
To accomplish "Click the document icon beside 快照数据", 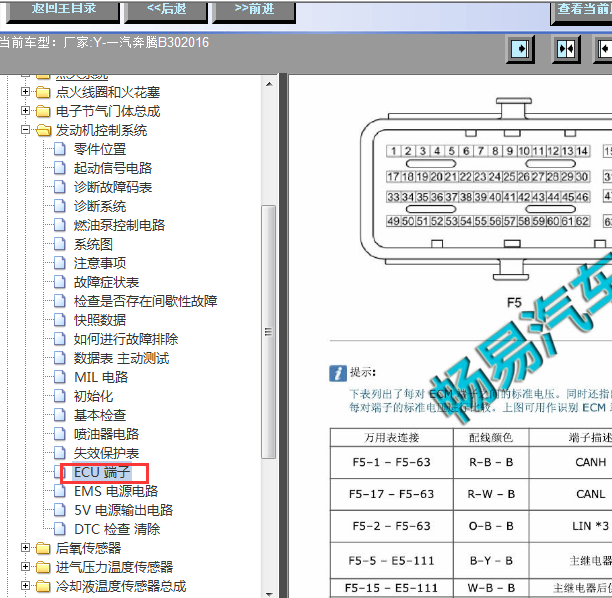I will point(59,320).
